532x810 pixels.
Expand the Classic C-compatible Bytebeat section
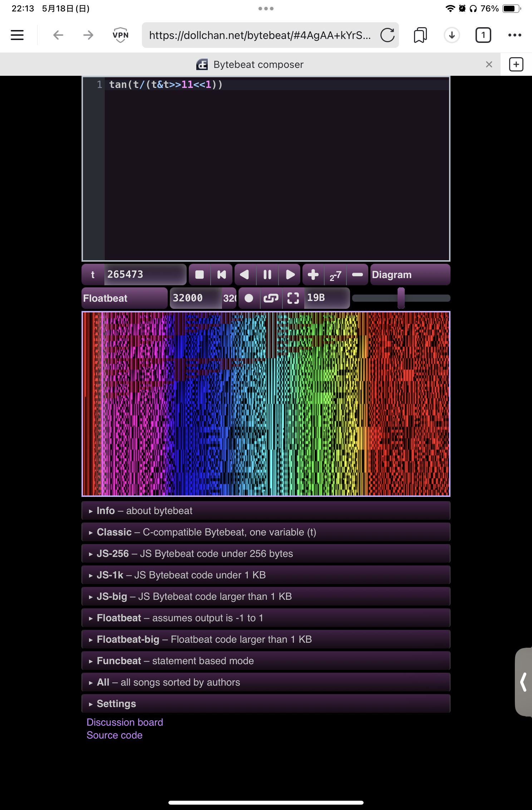click(x=266, y=532)
